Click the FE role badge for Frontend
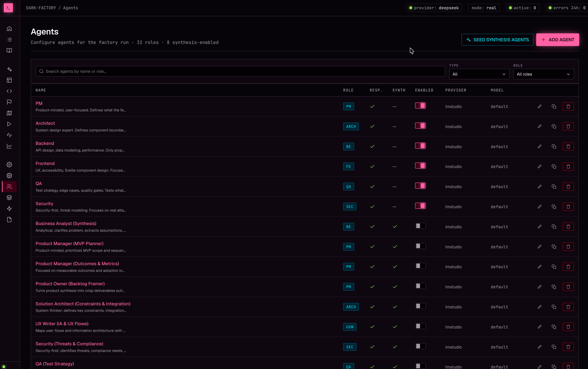Image resolution: width=588 pixels, height=369 pixels. pos(348,167)
